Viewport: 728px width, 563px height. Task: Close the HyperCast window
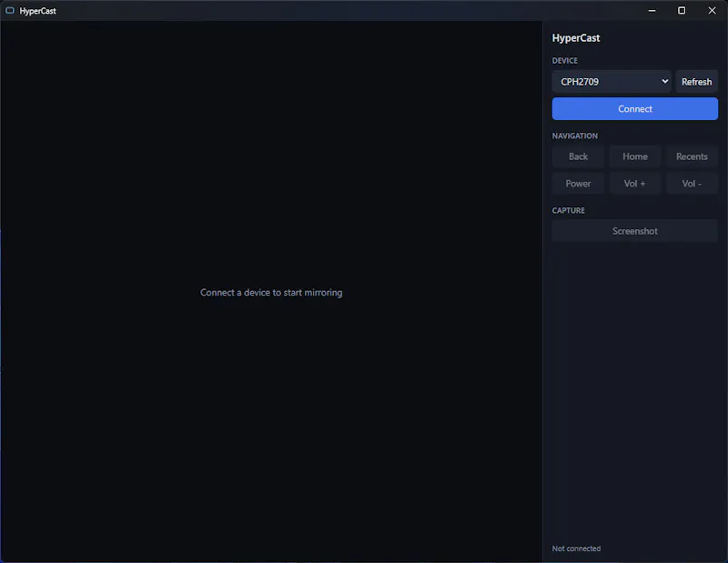pos(712,10)
